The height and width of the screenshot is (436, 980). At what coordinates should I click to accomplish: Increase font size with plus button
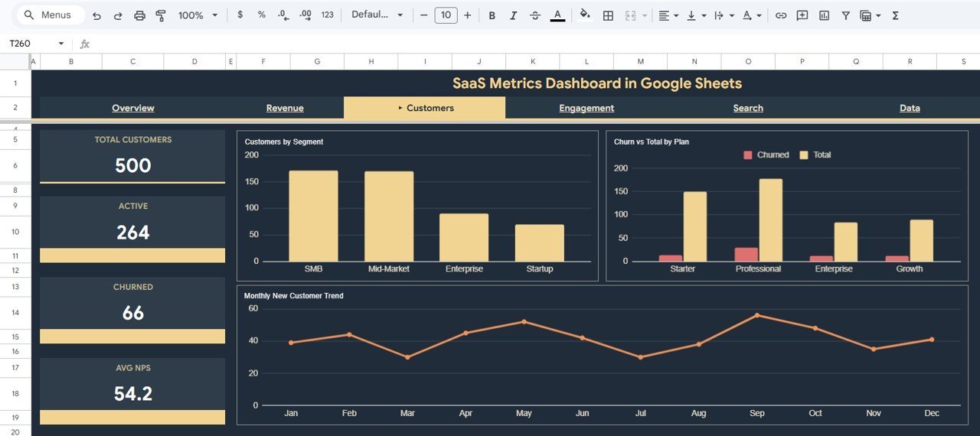tap(468, 15)
